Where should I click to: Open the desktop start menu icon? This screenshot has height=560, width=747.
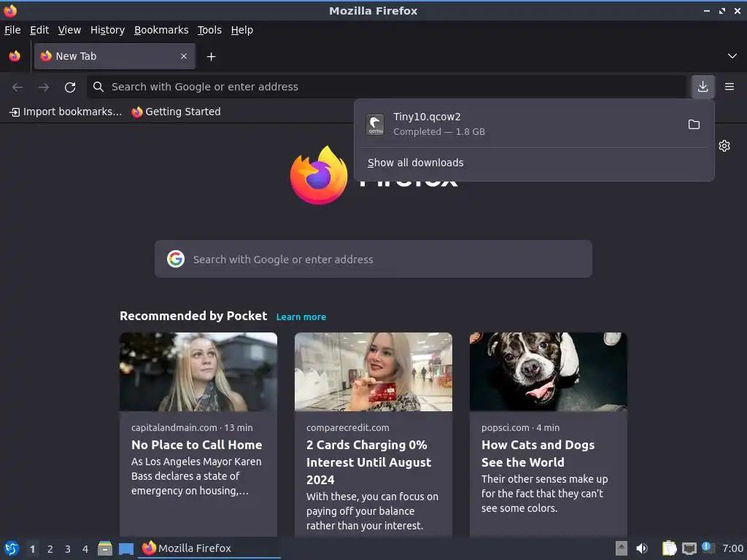(x=12, y=548)
